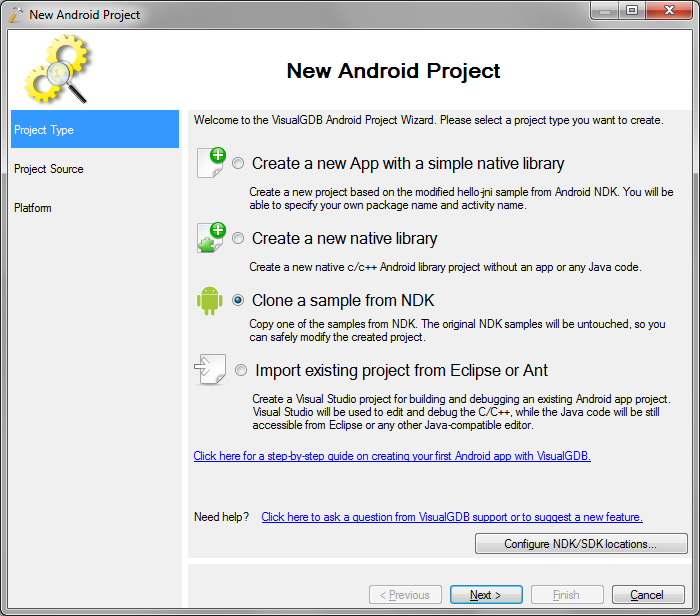Minimize the New Android Project window
The height and width of the screenshot is (616, 700).
pyautogui.click(x=605, y=10)
